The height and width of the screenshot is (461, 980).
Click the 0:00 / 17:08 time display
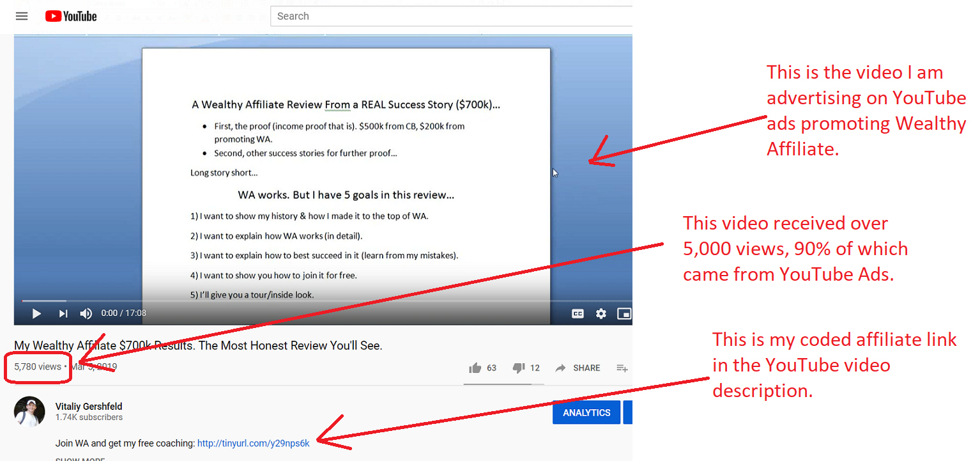pyautogui.click(x=124, y=313)
